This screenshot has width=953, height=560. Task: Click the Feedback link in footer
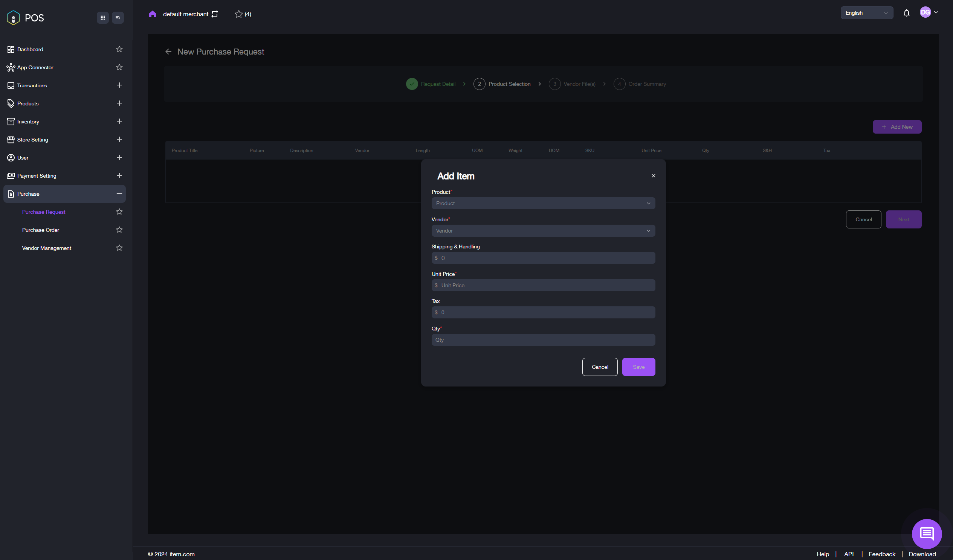click(x=881, y=554)
